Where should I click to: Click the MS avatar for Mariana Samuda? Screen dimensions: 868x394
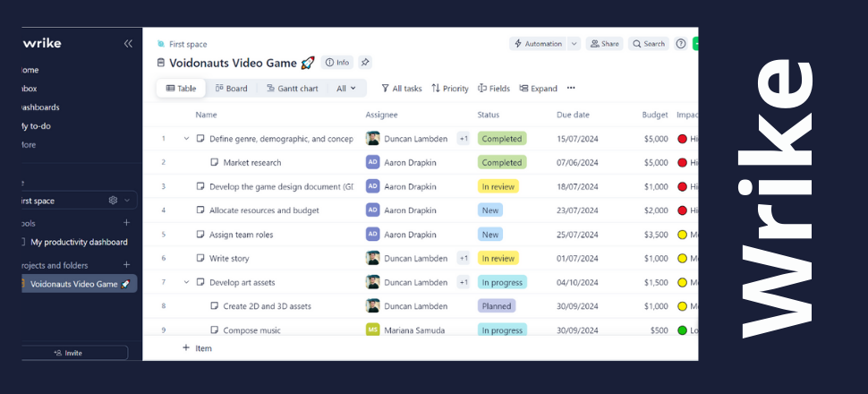[x=372, y=330]
